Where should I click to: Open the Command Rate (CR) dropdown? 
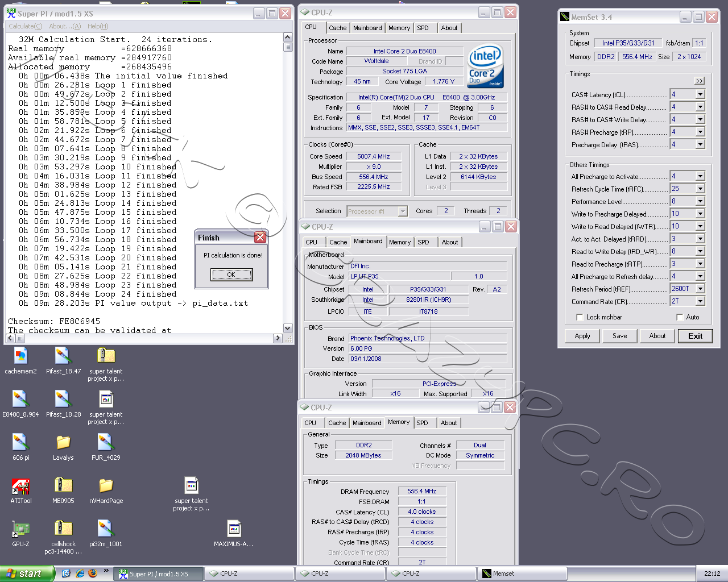tap(700, 301)
